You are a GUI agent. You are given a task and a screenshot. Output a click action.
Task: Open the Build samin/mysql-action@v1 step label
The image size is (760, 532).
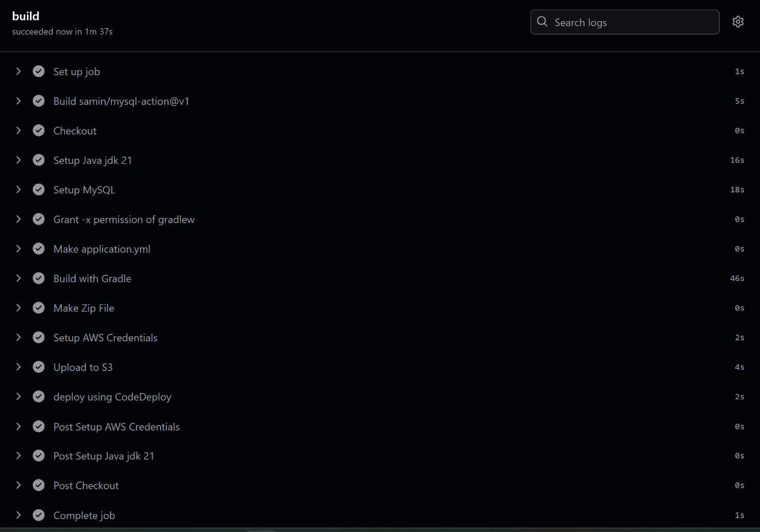(121, 101)
